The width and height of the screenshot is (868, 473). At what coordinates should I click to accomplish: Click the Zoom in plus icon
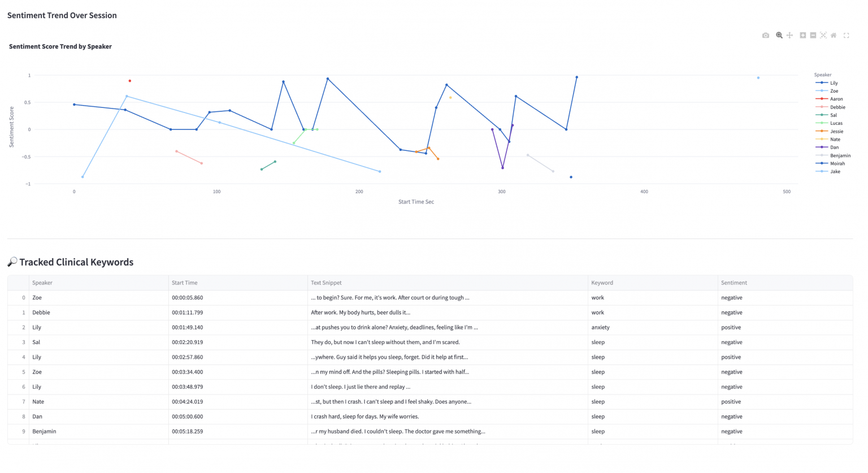802,36
